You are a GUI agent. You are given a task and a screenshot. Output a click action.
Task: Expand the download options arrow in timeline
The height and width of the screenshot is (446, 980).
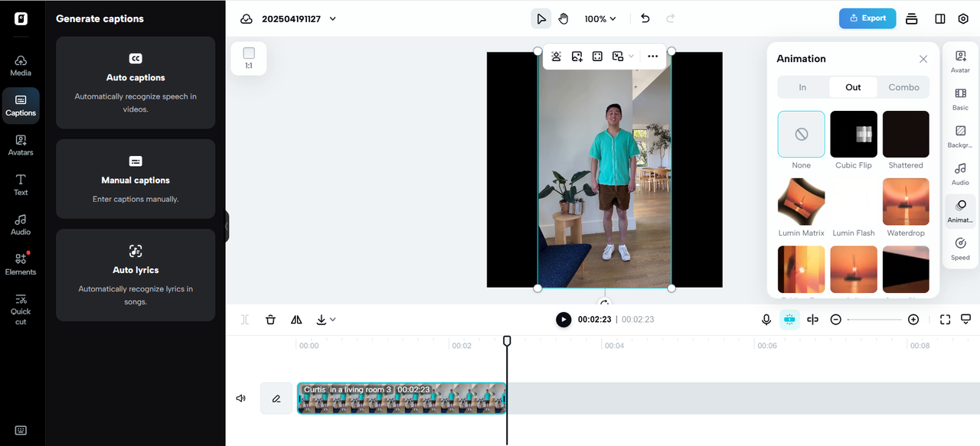point(332,320)
